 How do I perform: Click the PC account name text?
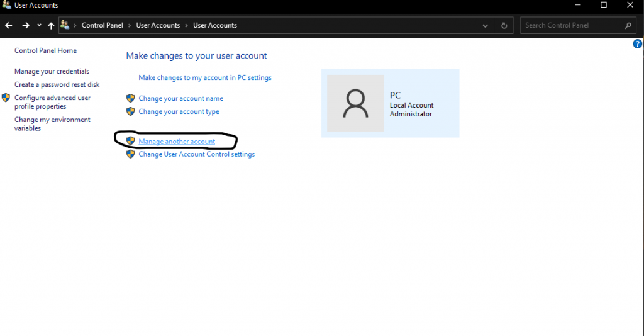coord(395,95)
